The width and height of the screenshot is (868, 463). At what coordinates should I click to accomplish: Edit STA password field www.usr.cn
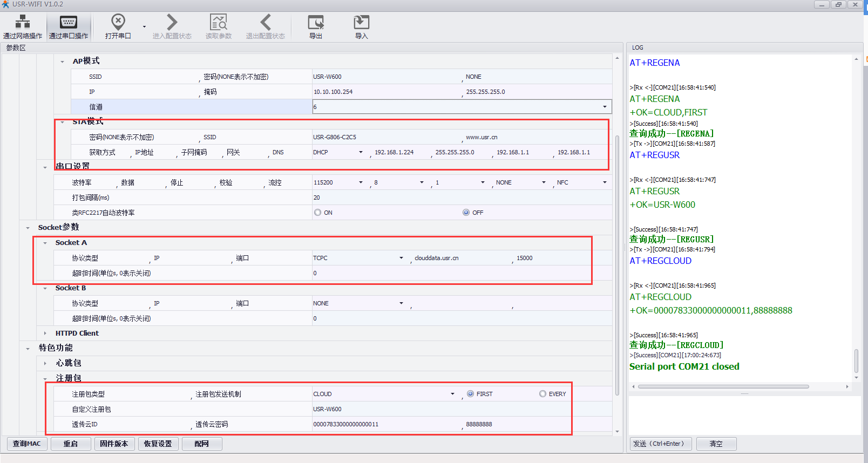point(538,137)
